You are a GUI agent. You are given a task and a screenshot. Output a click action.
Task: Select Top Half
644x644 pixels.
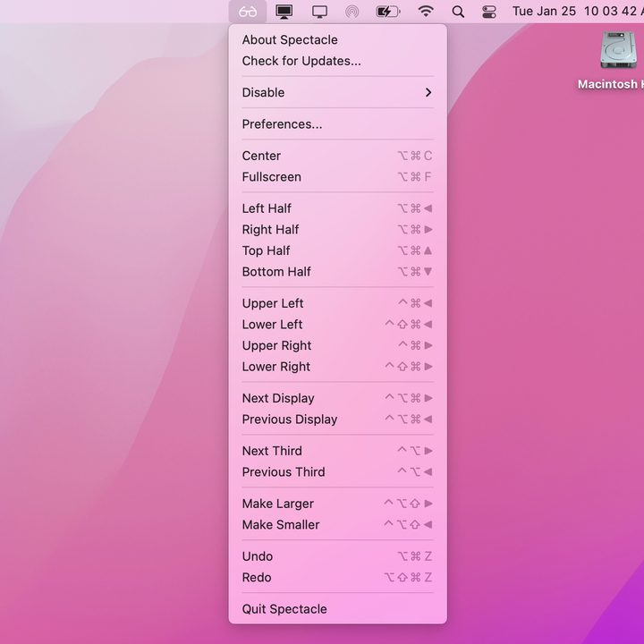pos(337,250)
